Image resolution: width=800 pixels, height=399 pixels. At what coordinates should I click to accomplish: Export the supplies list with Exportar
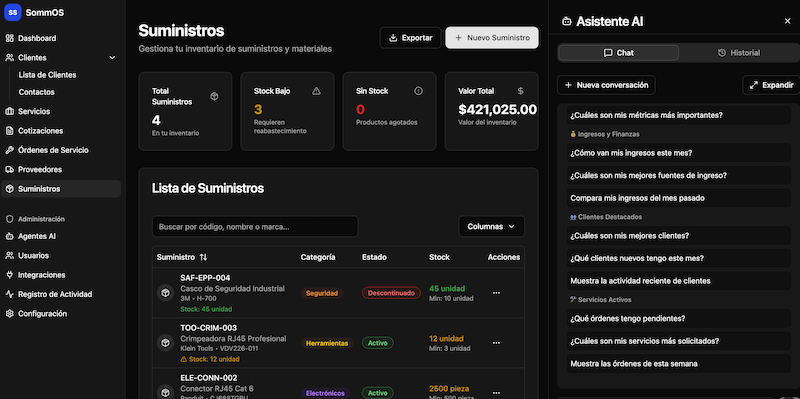tap(411, 38)
